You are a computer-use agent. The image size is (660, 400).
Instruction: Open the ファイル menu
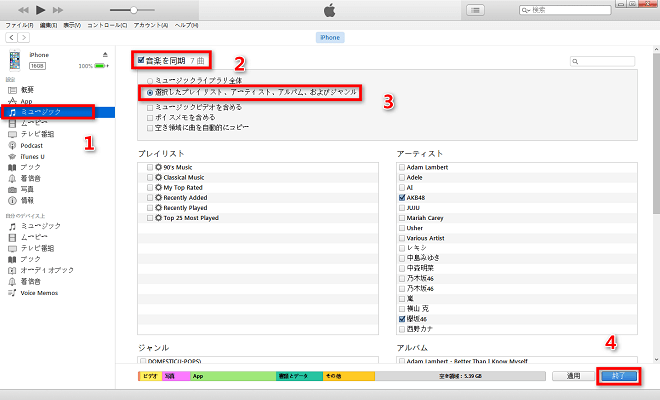[x=19, y=25]
